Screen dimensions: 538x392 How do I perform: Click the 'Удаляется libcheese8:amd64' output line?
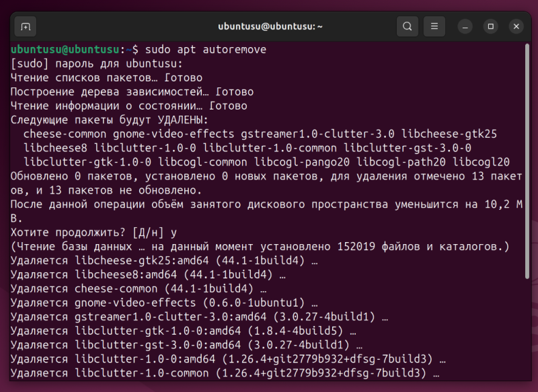pyautogui.click(x=148, y=275)
